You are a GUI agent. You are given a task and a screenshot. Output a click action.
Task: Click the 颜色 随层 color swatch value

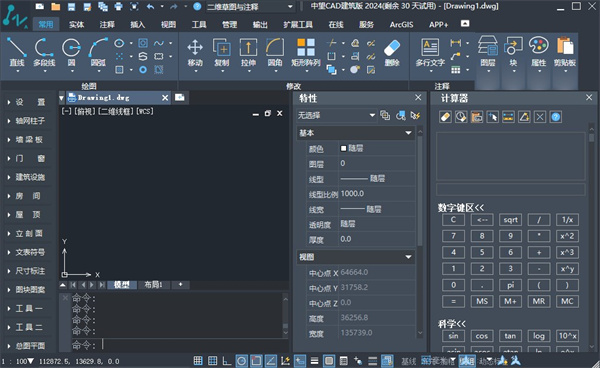click(377, 148)
